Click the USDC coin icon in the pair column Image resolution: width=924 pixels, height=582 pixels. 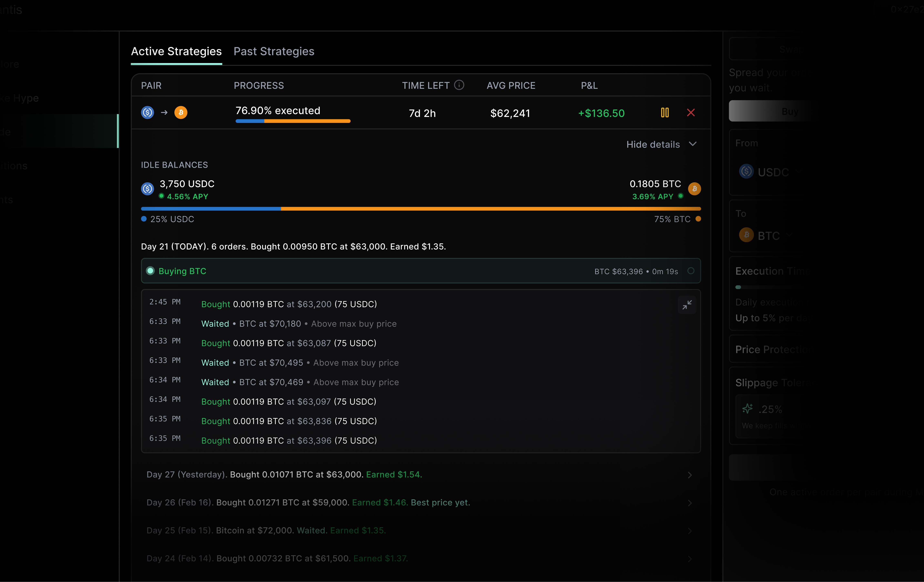[147, 112]
